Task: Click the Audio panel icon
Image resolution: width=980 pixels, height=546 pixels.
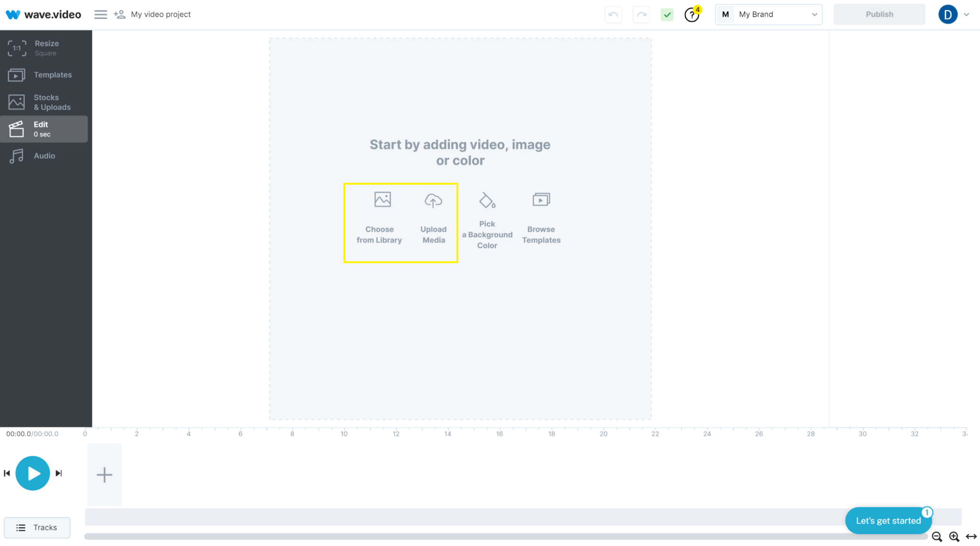Action: click(x=16, y=156)
